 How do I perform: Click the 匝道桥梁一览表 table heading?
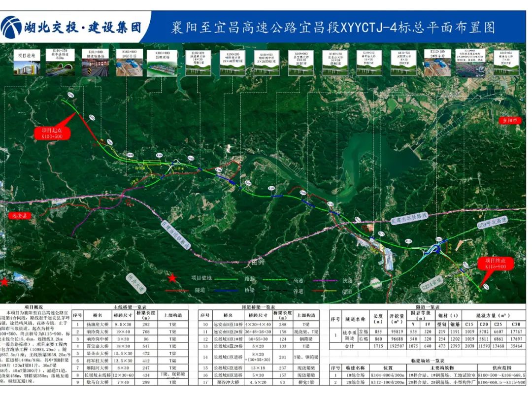pyautogui.click(x=259, y=307)
